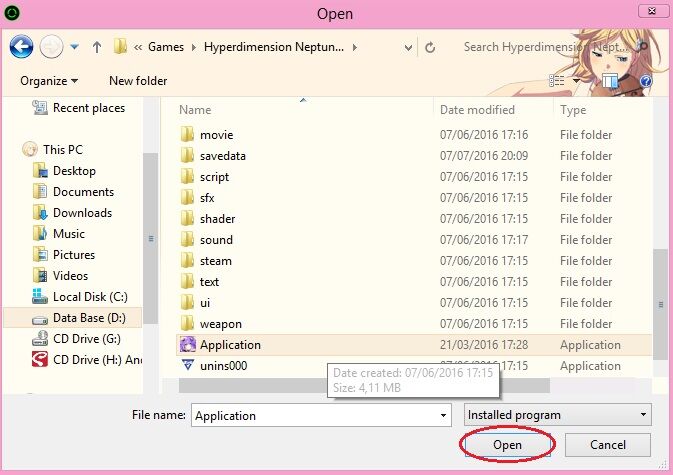The width and height of the screenshot is (673, 475).
Task: Sort by Date modified column header
Action: click(477, 110)
